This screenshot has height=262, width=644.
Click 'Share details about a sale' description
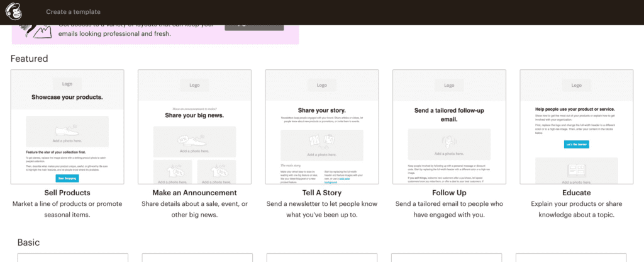coord(195,209)
